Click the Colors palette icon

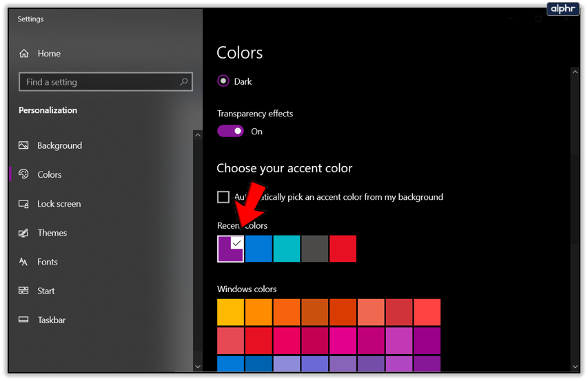[x=24, y=174]
